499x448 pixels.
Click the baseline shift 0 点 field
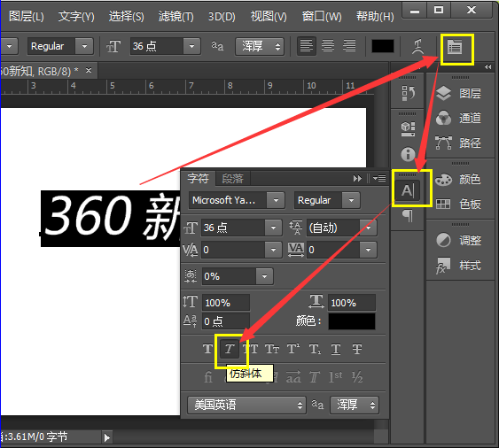[x=226, y=321]
